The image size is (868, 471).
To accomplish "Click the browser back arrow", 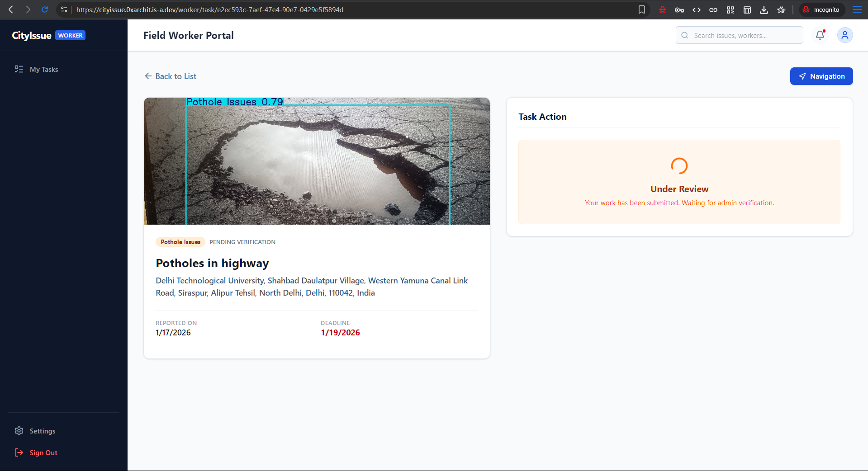I will pyautogui.click(x=11, y=9).
